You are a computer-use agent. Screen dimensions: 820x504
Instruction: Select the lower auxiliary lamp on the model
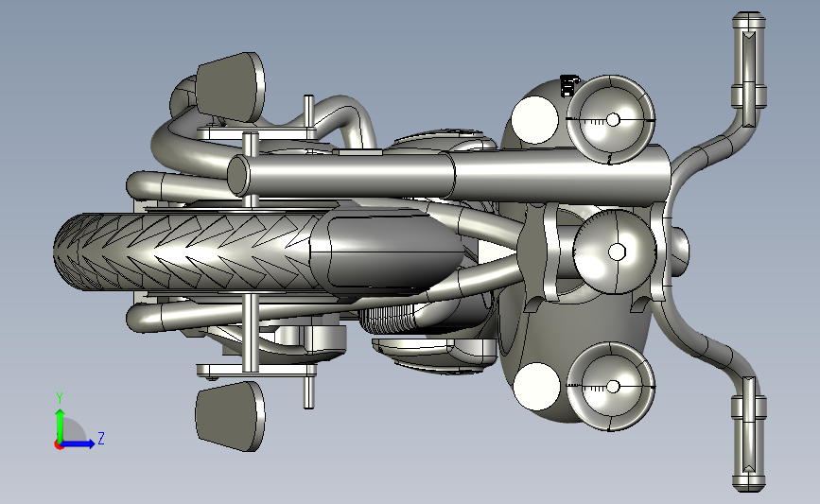610,387
